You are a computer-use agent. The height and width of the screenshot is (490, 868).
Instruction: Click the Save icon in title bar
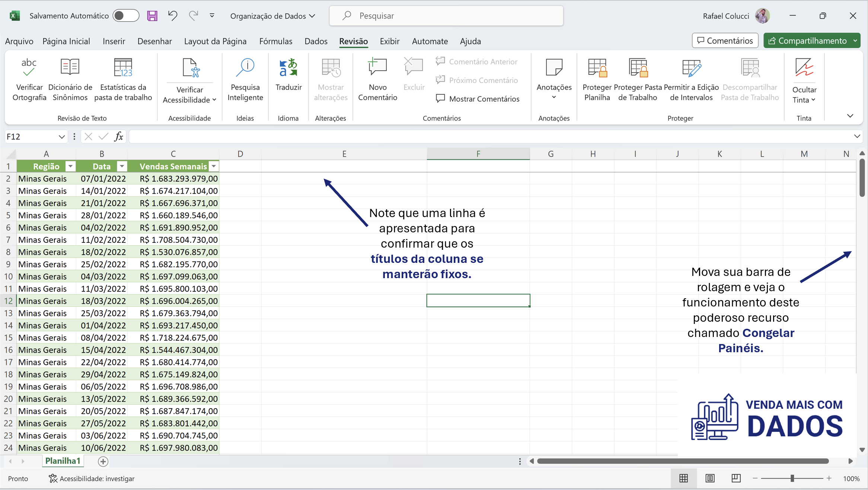click(x=152, y=16)
